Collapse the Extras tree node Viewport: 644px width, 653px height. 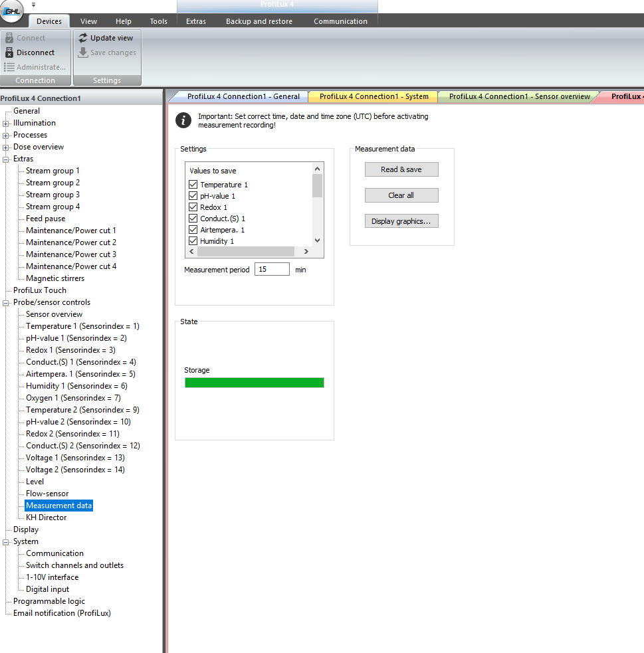5,159
